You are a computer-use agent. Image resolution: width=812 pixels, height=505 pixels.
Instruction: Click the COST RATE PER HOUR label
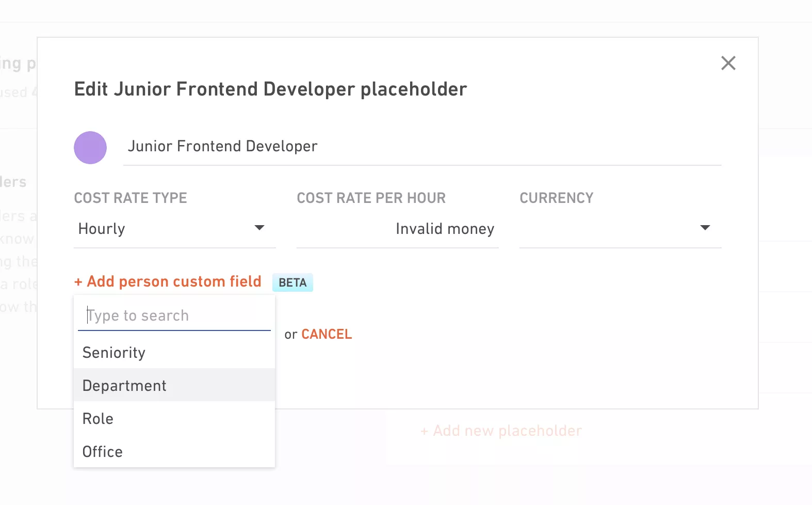click(x=371, y=198)
